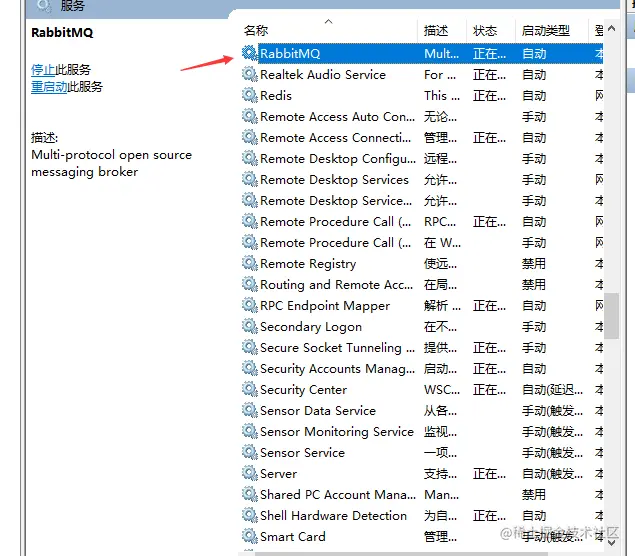Click the gear icon beside Remote Access Connecti...

coord(250,137)
